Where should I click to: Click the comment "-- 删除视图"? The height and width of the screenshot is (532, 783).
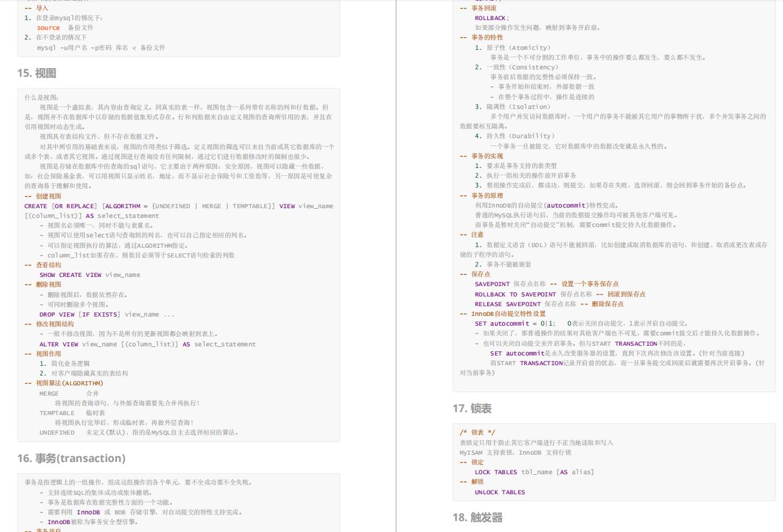point(43,284)
